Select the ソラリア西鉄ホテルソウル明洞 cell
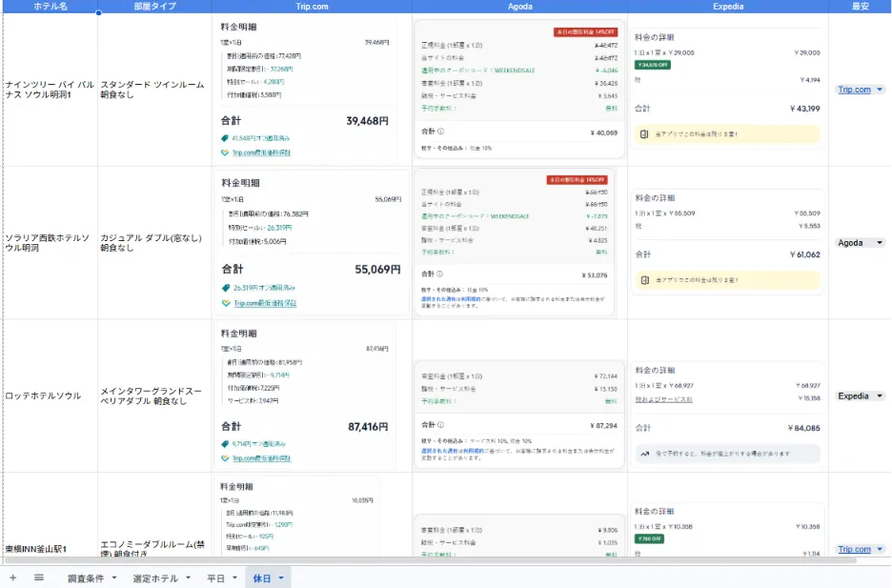892x588 pixels. point(51,243)
